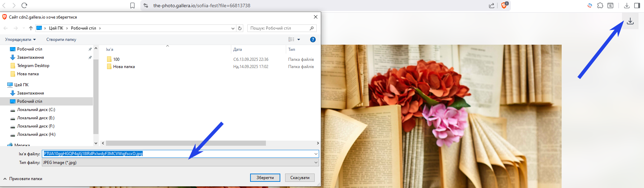Open the help question mark icon
Image resolution: width=644 pixels, height=188 pixels.
coord(313,40)
